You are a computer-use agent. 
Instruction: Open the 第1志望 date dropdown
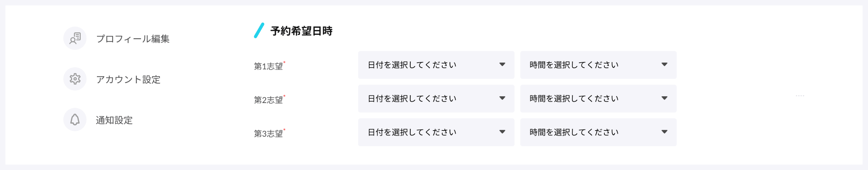pyautogui.click(x=436, y=65)
